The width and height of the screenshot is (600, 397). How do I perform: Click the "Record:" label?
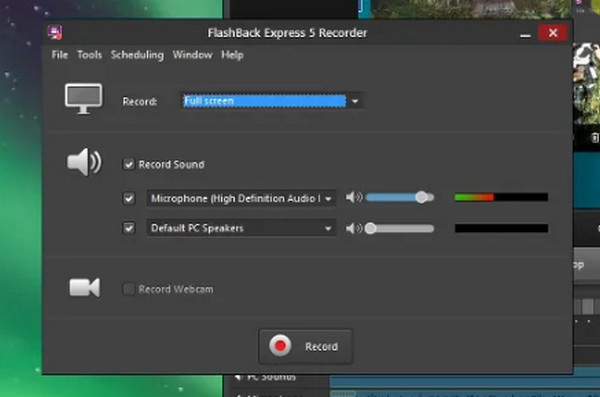pos(140,102)
